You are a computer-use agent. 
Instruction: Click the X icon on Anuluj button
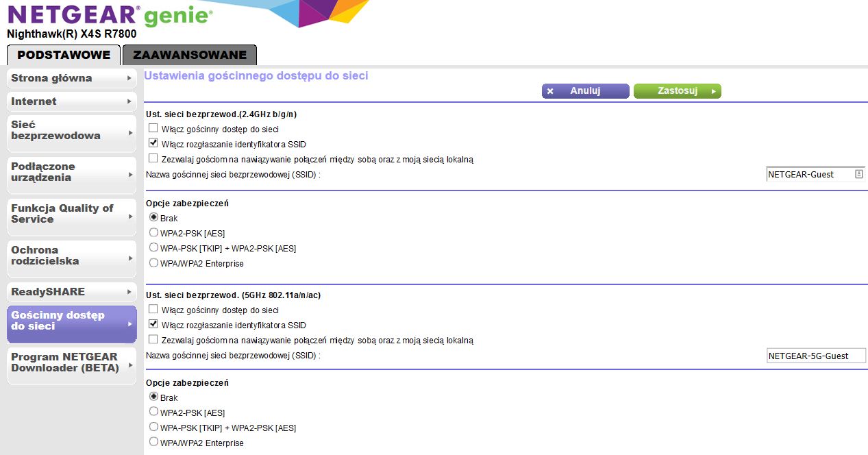point(550,91)
